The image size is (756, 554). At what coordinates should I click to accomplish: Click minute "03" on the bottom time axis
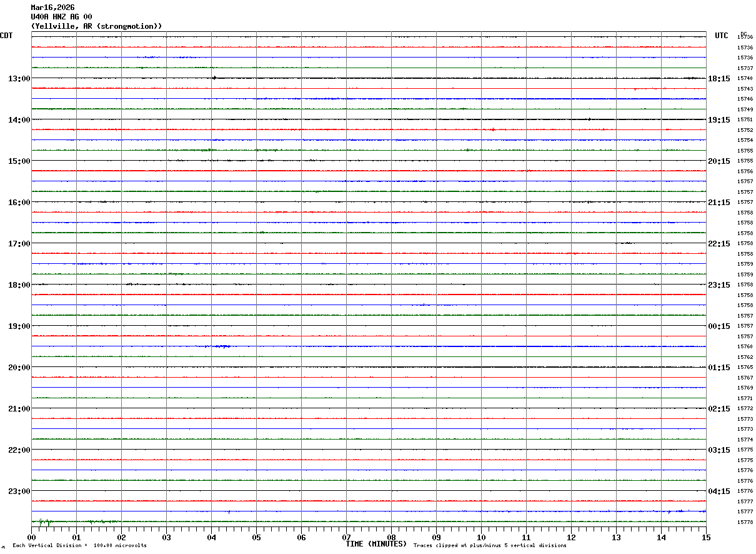[166, 538]
